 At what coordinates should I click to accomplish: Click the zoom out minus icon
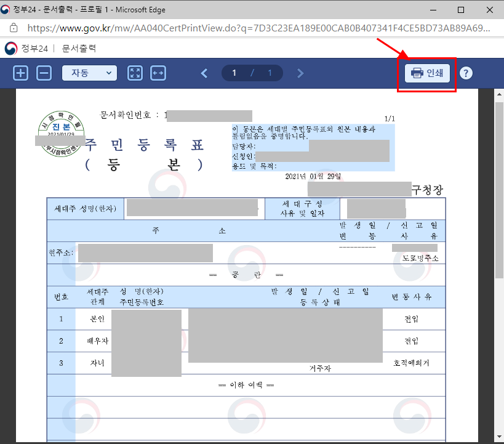(44, 73)
